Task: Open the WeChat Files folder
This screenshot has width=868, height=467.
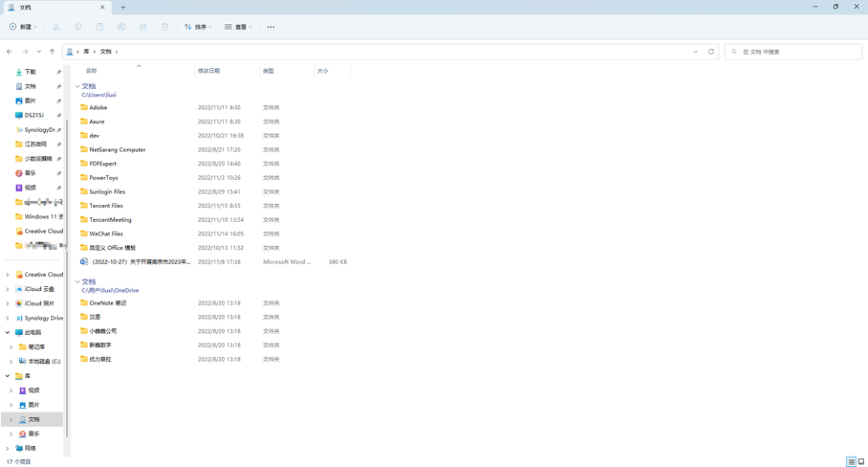Action: coord(105,234)
